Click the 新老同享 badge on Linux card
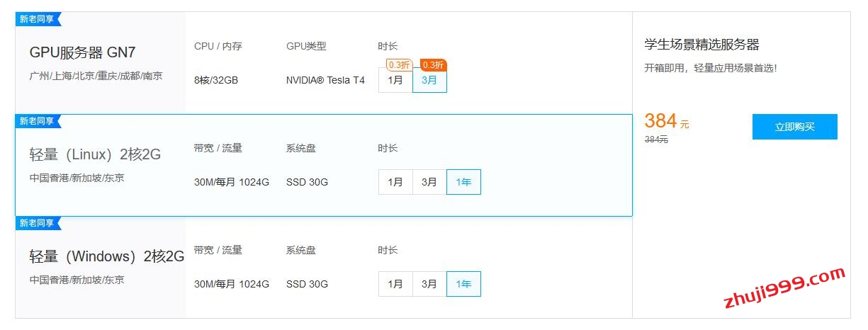This screenshot has height=330, width=868. [x=38, y=121]
